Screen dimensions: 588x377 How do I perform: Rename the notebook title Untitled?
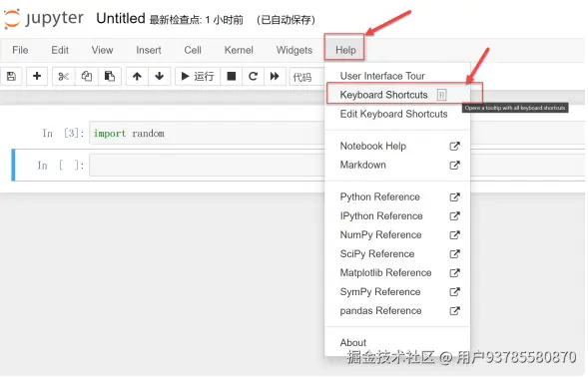(x=121, y=18)
